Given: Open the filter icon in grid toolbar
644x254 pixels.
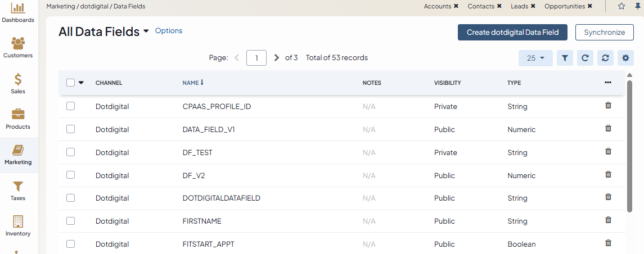Looking at the screenshot, I should [565, 58].
